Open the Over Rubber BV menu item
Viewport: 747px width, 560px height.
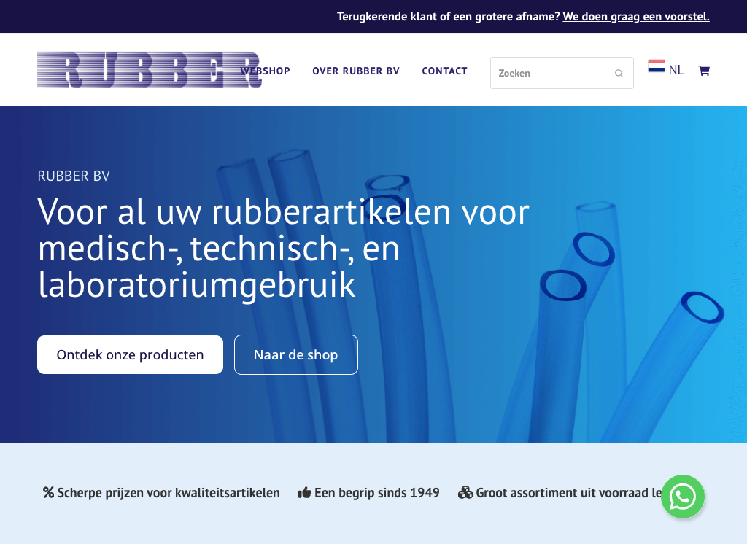[356, 71]
